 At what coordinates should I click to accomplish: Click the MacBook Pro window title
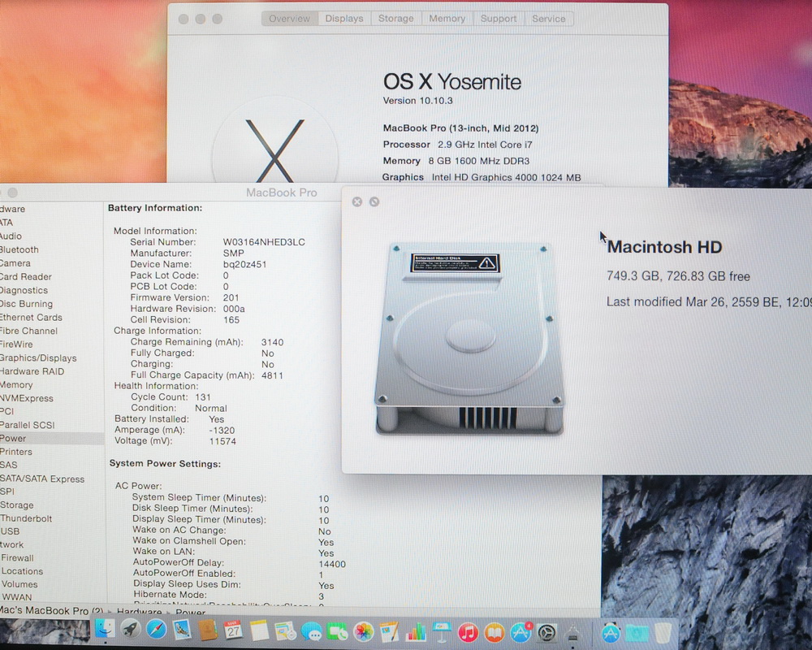point(281,193)
